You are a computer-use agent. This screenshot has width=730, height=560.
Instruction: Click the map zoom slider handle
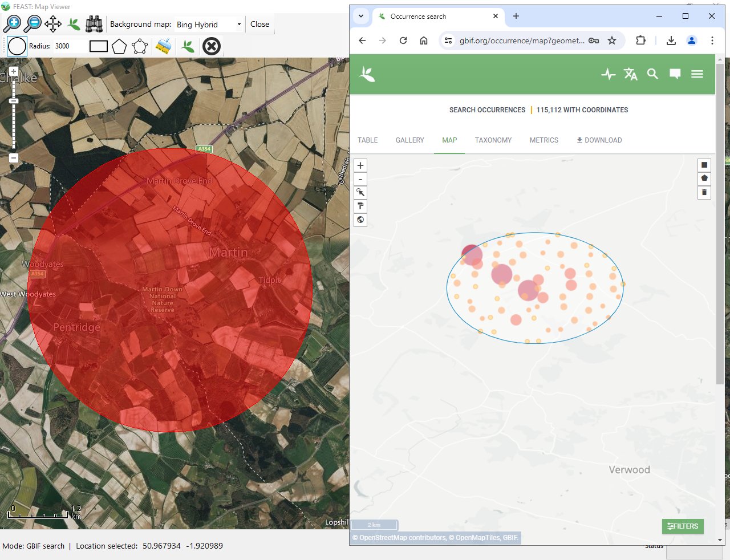(14, 101)
